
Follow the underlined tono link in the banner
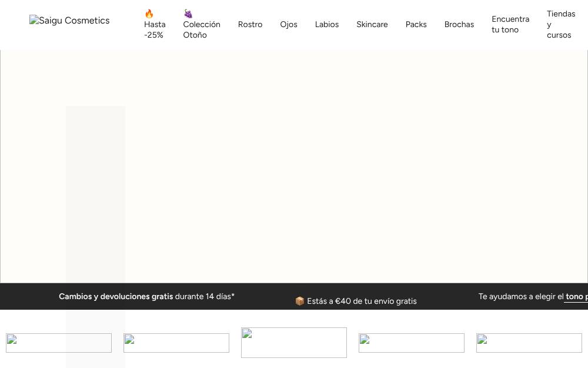click(x=576, y=297)
